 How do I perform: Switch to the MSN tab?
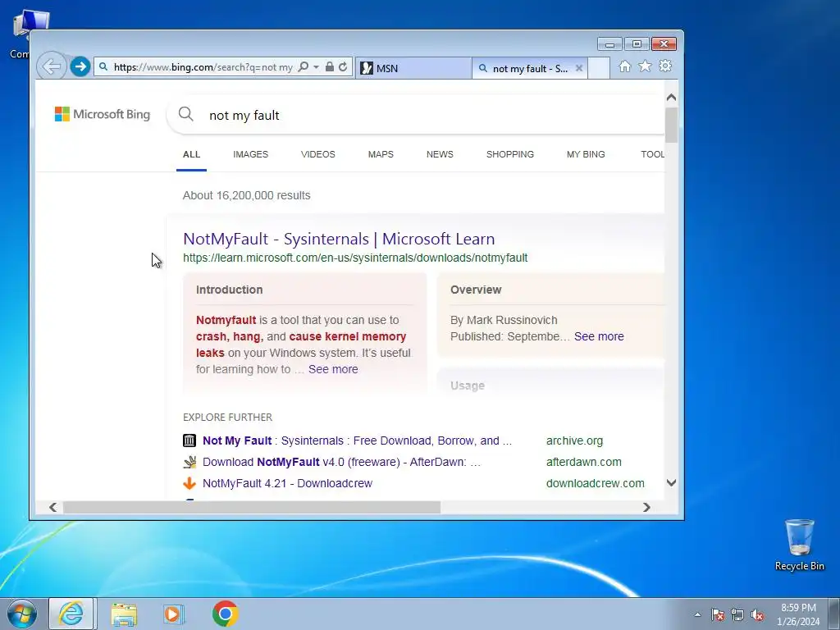tap(413, 68)
